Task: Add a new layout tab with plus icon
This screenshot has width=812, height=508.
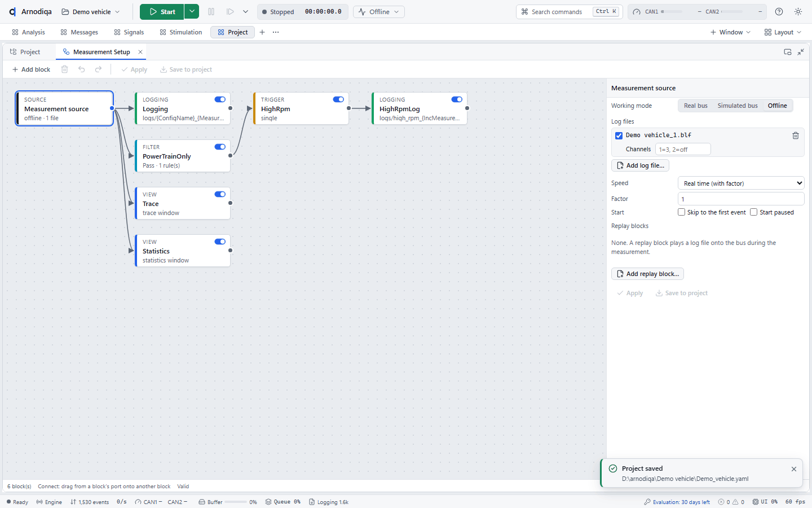Action: coord(262,32)
